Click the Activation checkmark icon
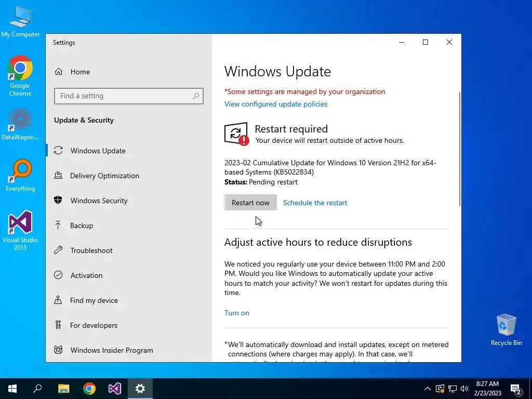 coord(58,275)
